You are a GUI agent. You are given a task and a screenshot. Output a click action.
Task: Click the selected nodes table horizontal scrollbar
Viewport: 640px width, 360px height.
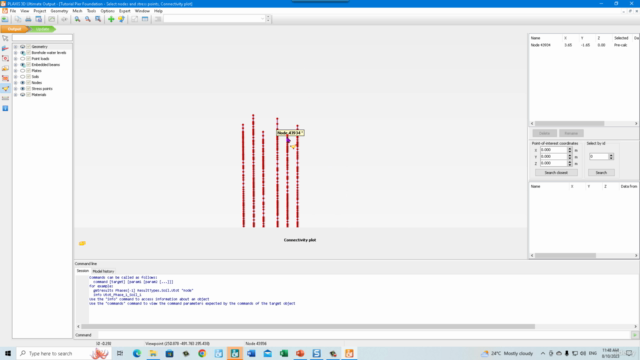[584, 124]
